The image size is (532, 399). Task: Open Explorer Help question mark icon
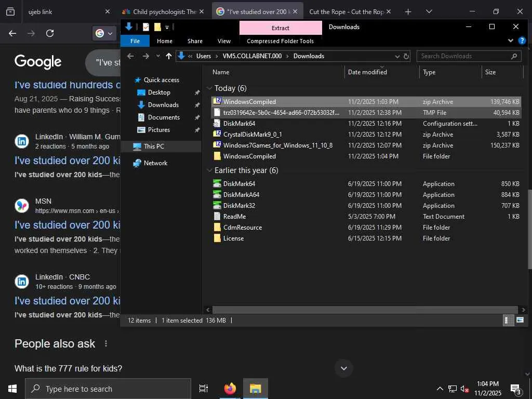tap(522, 41)
